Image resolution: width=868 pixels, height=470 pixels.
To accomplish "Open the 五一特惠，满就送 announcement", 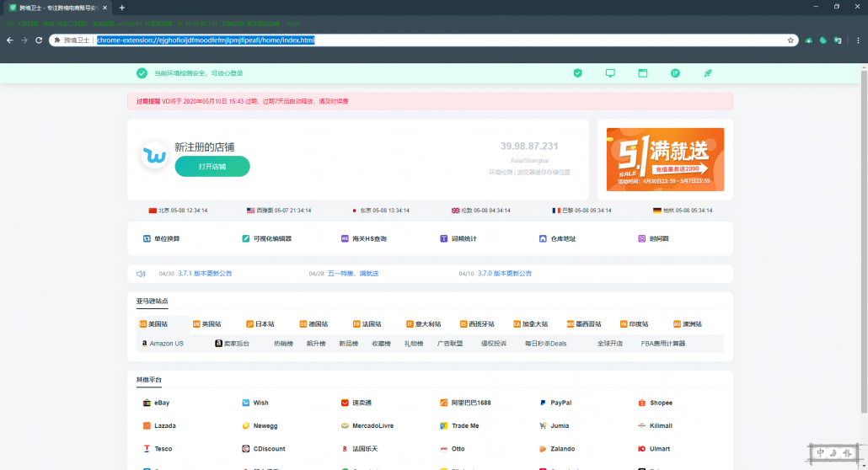I will point(353,274).
